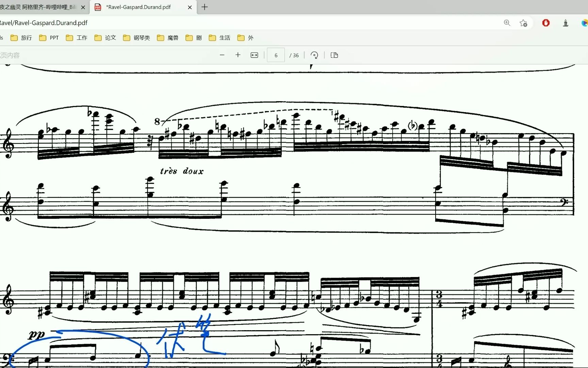Zoom in the PDF with plus button
This screenshot has width=588, height=368.
coord(238,55)
